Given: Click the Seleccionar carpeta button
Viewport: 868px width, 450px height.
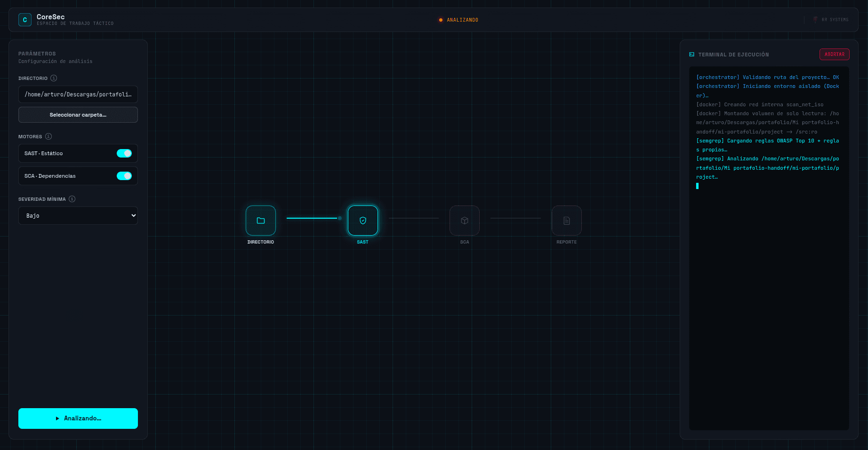Looking at the screenshot, I should click(x=78, y=115).
